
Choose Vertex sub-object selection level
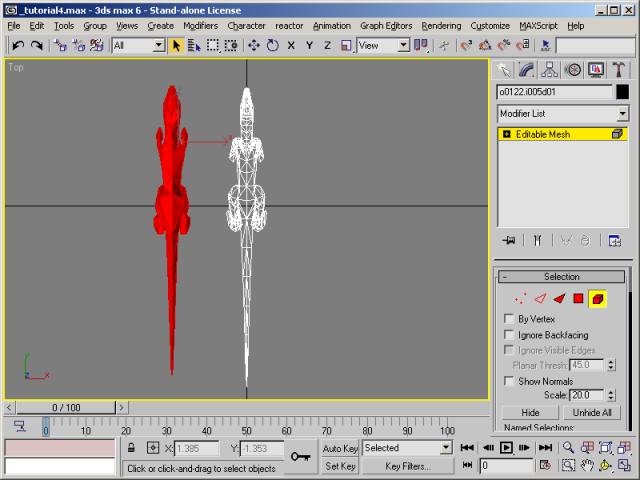click(520, 298)
